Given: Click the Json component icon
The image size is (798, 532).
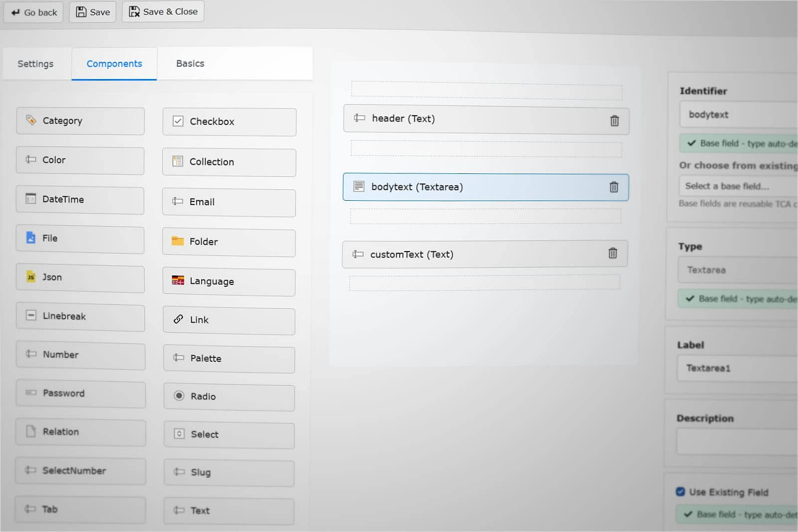Looking at the screenshot, I should tap(31, 277).
